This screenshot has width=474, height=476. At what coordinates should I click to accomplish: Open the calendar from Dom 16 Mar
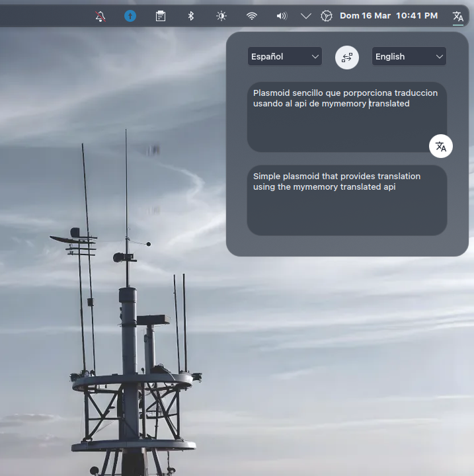coord(365,16)
